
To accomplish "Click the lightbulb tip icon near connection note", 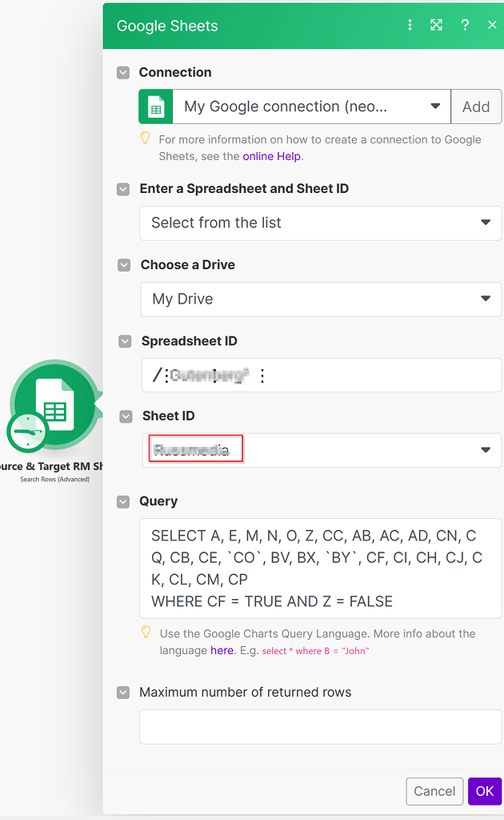I will tap(145, 139).
